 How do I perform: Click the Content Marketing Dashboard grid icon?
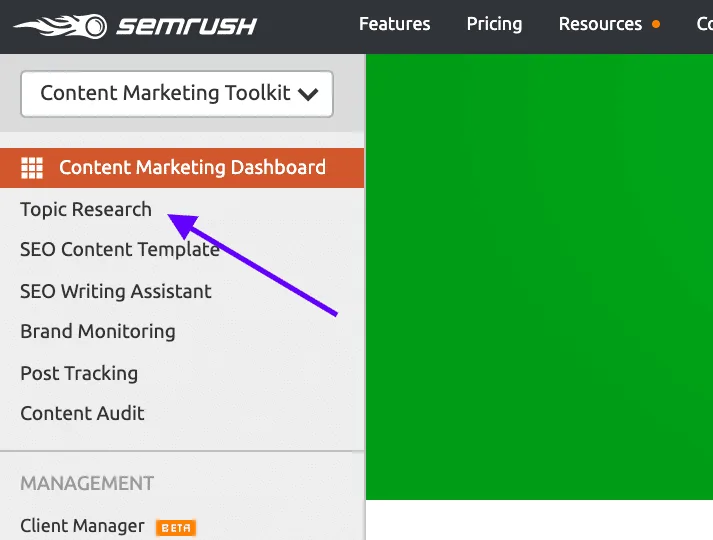click(x=32, y=168)
